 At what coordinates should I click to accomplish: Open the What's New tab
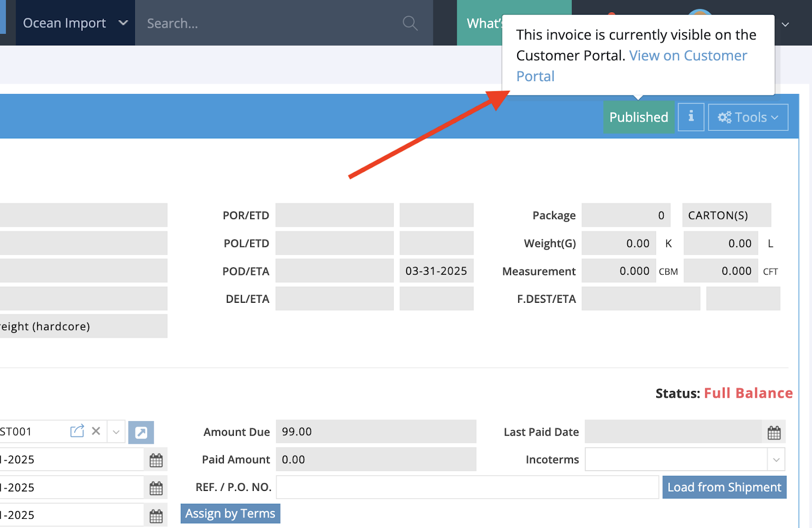(483, 23)
